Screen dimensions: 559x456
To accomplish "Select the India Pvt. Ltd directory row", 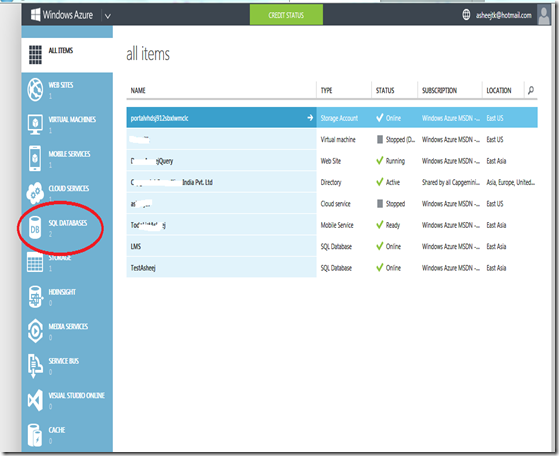I will click(332, 182).
